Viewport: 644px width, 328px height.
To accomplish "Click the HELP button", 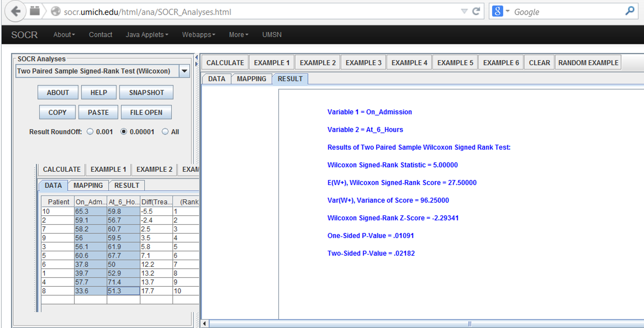I will point(99,93).
